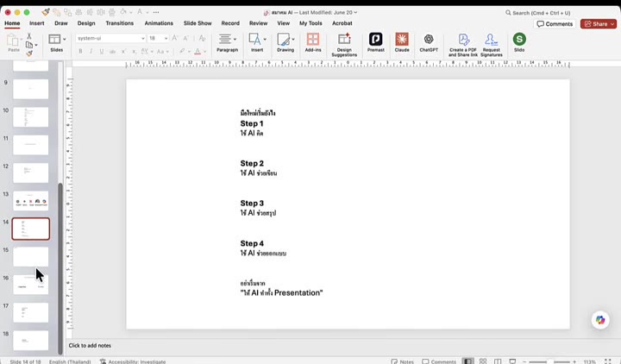Click Accessibility: Investigate in status bar
The width and height of the screenshot is (621, 364).
(x=133, y=361)
